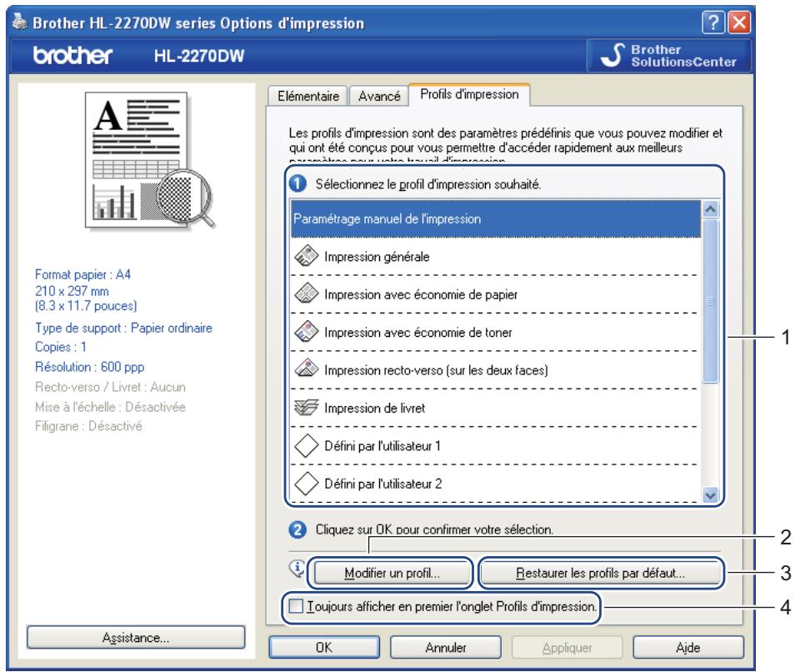Open Brother SolutionsCenter logo link
Screen dimensions: 795x672
coord(668,56)
